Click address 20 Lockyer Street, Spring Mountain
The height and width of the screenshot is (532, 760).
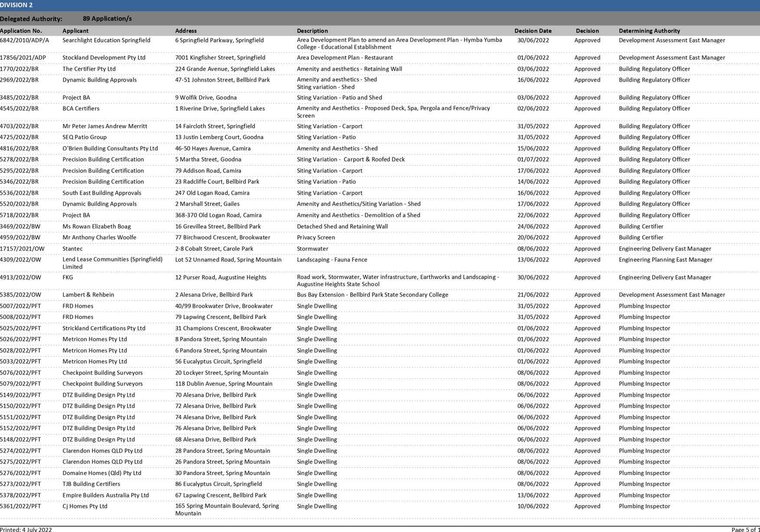point(222,372)
